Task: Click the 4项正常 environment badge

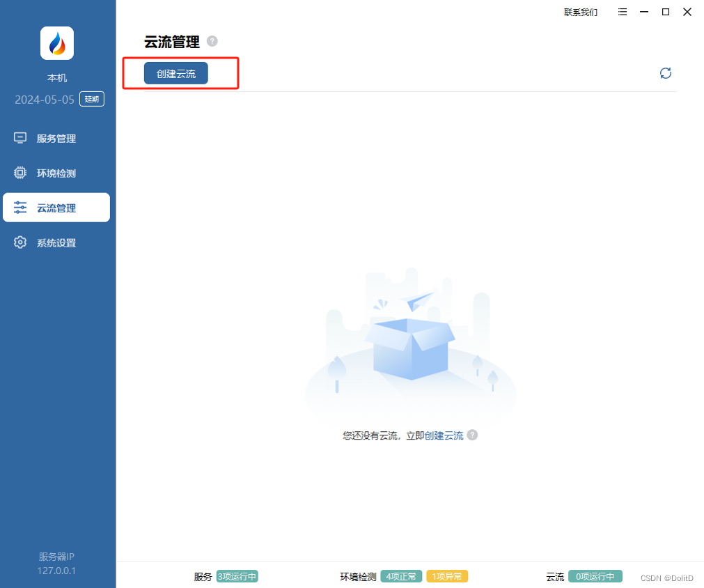Action: [401, 576]
